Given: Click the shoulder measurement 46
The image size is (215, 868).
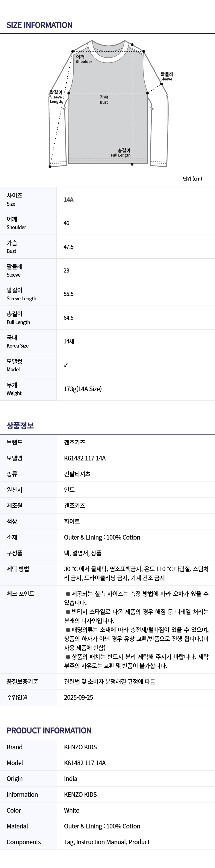Looking at the screenshot, I should point(66,223).
